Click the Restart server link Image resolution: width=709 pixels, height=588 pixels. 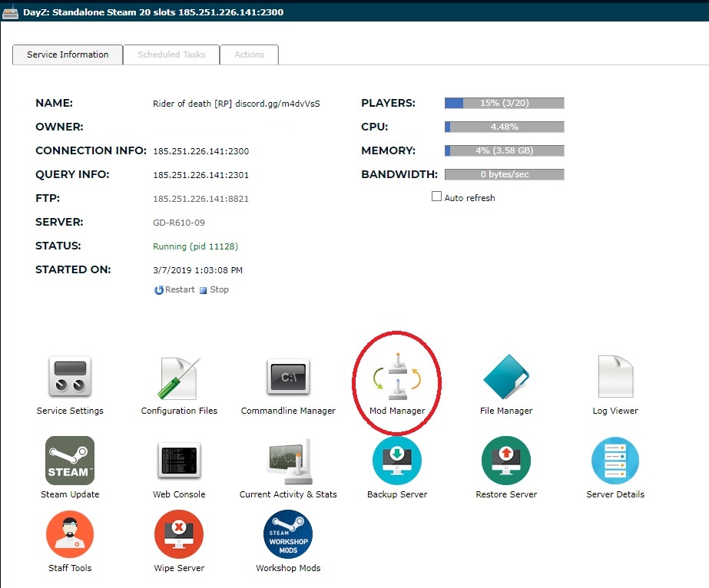coord(175,290)
